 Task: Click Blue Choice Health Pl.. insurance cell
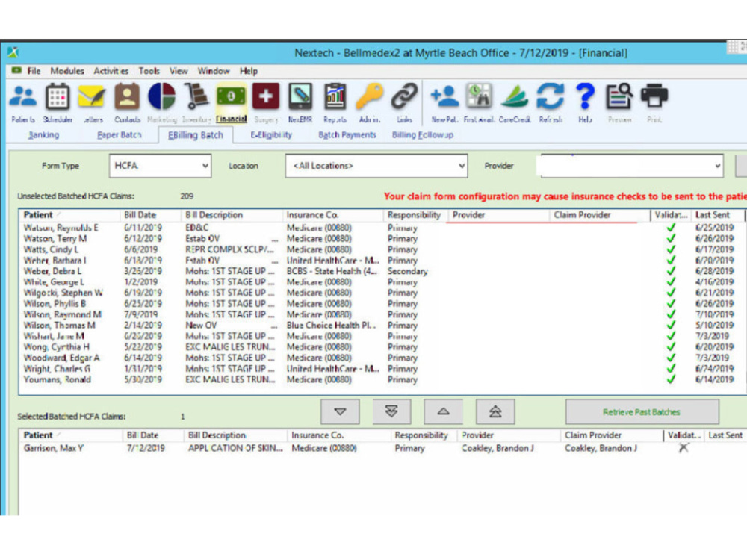[x=331, y=326]
